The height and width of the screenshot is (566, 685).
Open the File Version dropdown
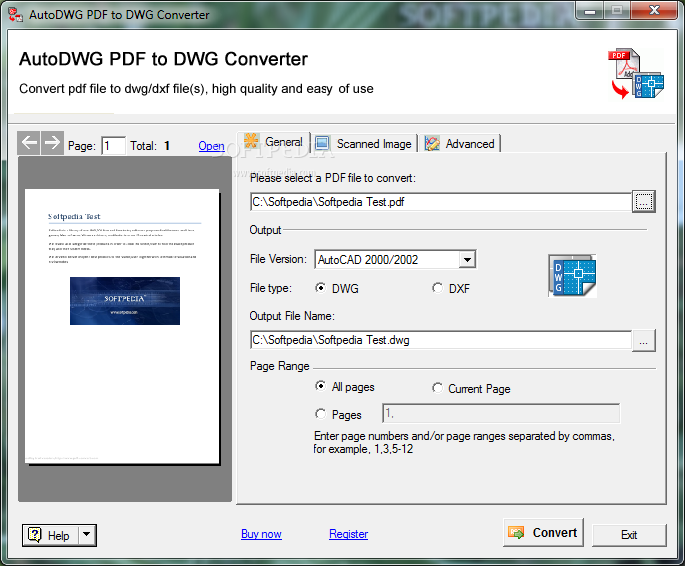(467, 260)
